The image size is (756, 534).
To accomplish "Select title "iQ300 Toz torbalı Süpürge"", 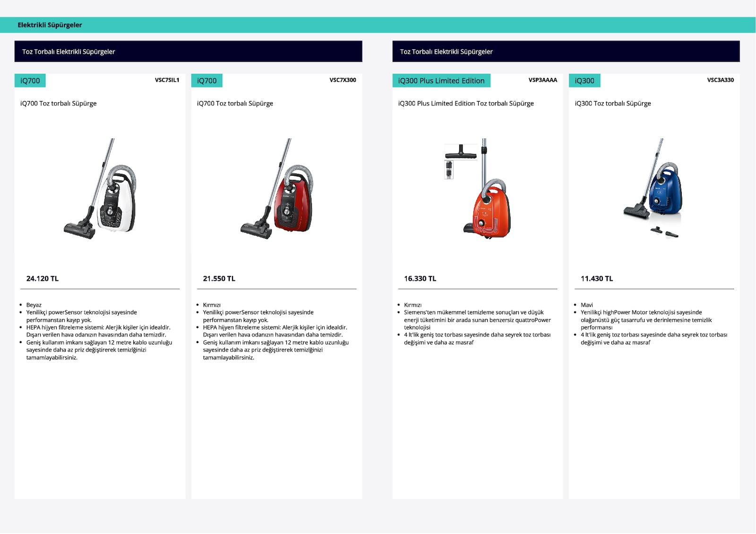I will [613, 103].
